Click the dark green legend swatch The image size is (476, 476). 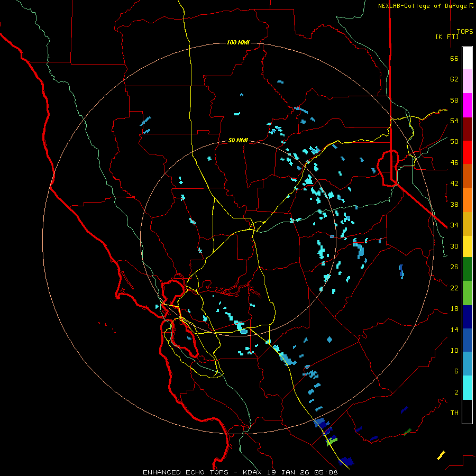(467, 269)
